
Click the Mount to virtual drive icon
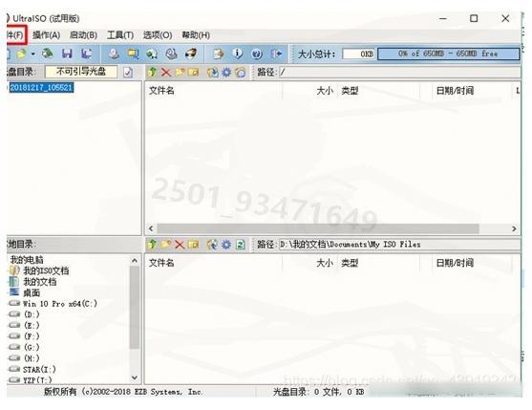click(171, 54)
